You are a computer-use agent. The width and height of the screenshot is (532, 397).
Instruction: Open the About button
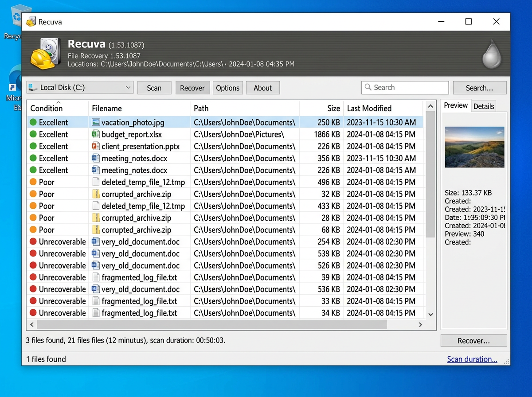263,88
